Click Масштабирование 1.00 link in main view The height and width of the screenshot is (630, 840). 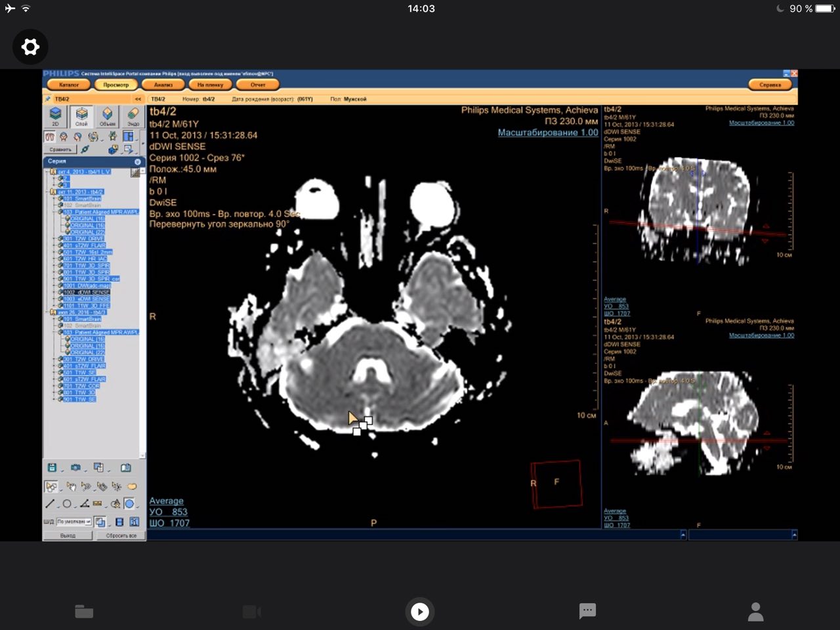tap(548, 133)
